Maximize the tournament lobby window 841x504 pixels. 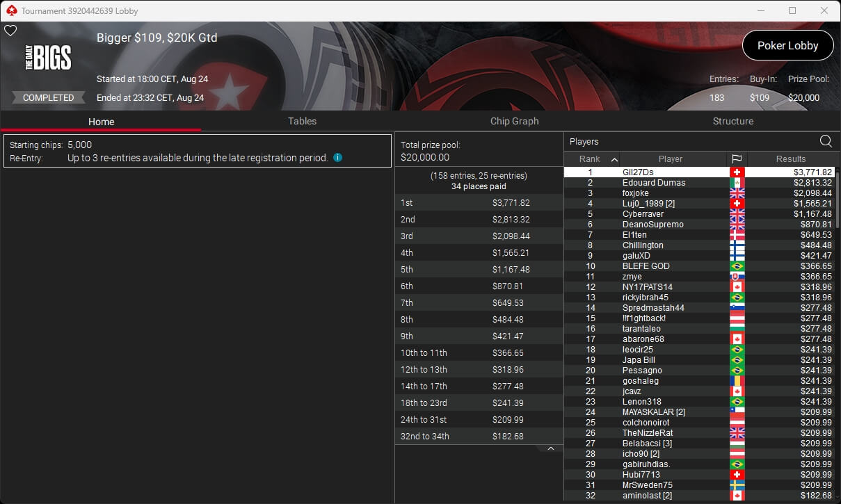pos(792,10)
